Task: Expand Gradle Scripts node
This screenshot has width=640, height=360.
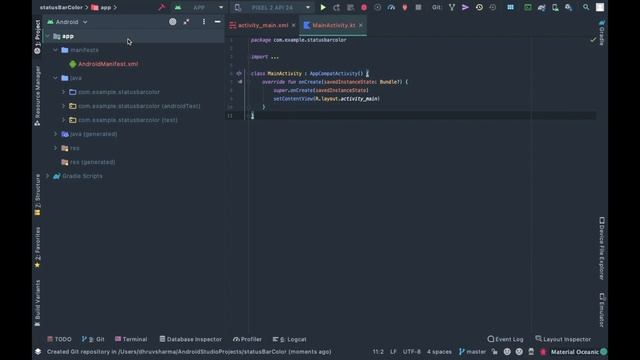Action: tap(47, 176)
